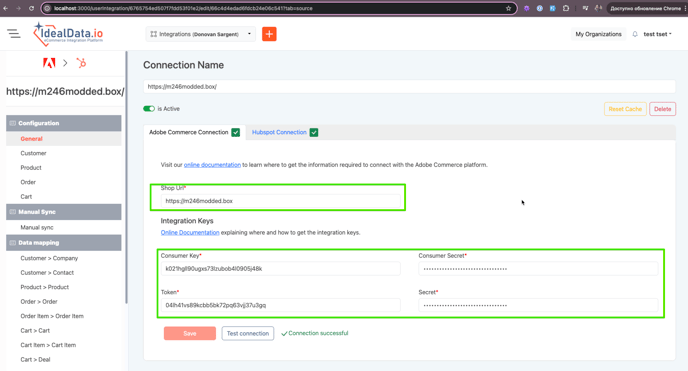Screen dimensions: 688x371
Task: Click the Consumer Key input field
Action: 280,268
